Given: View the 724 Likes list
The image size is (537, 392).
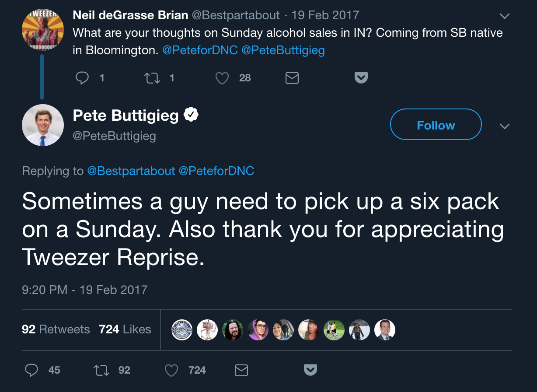Looking at the screenshot, I should pyautogui.click(x=125, y=329).
